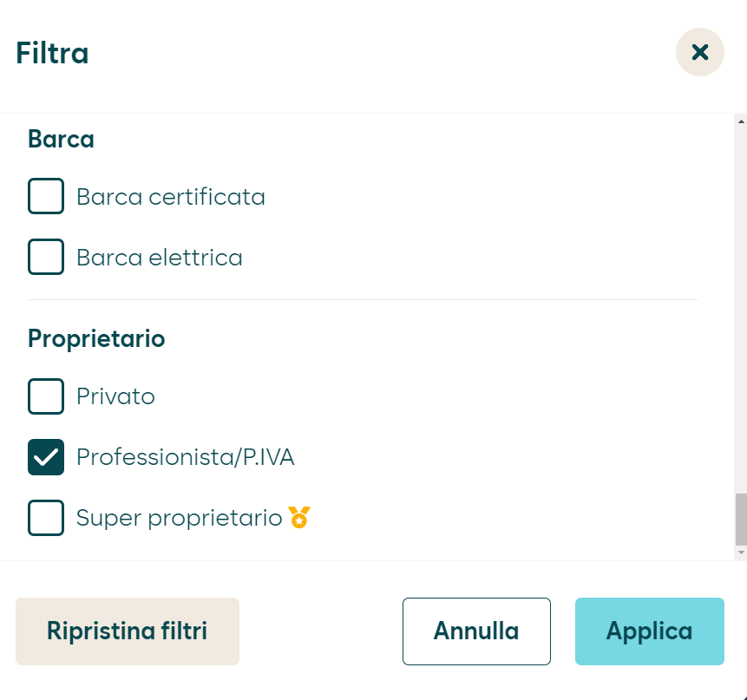Click the gold medal icon next to Super proprietario

pos(299,517)
